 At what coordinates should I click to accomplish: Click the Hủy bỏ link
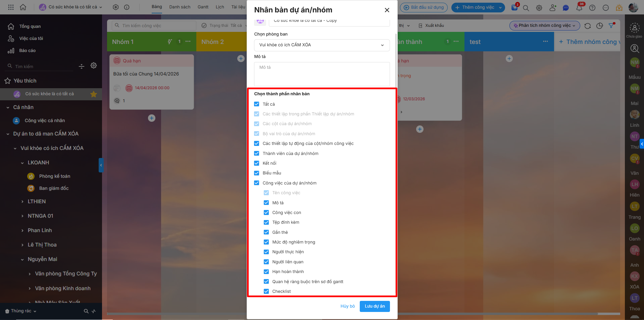click(x=348, y=306)
